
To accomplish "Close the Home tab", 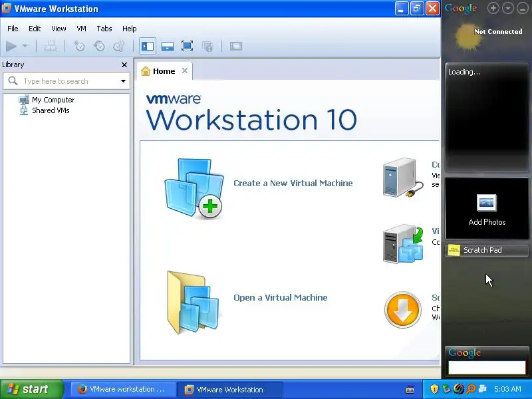I will (x=185, y=70).
